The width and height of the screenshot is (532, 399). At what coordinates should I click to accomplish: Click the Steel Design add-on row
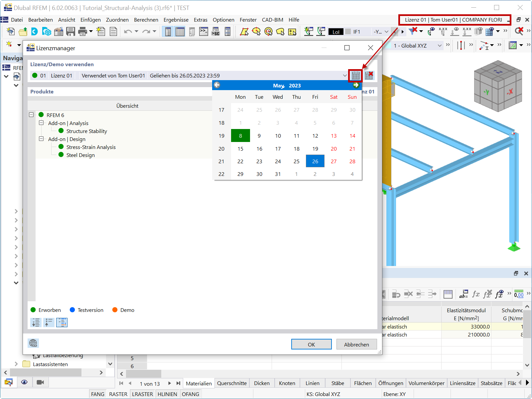click(x=80, y=155)
